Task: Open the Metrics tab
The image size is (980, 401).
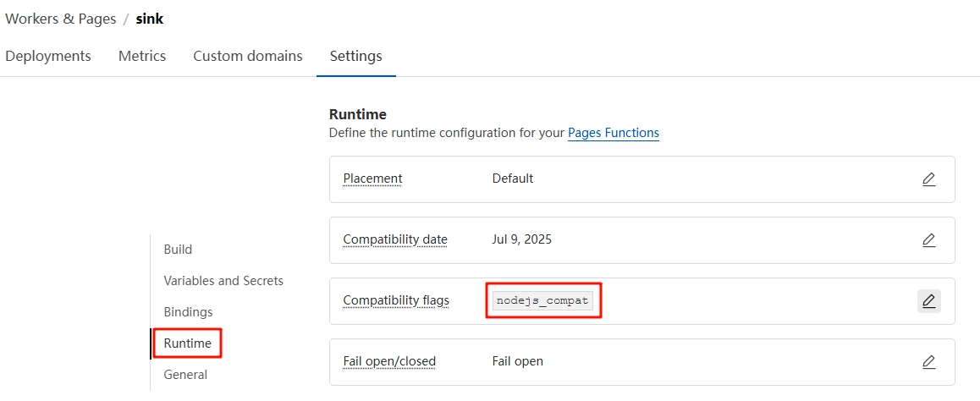Action: click(142, 56)
